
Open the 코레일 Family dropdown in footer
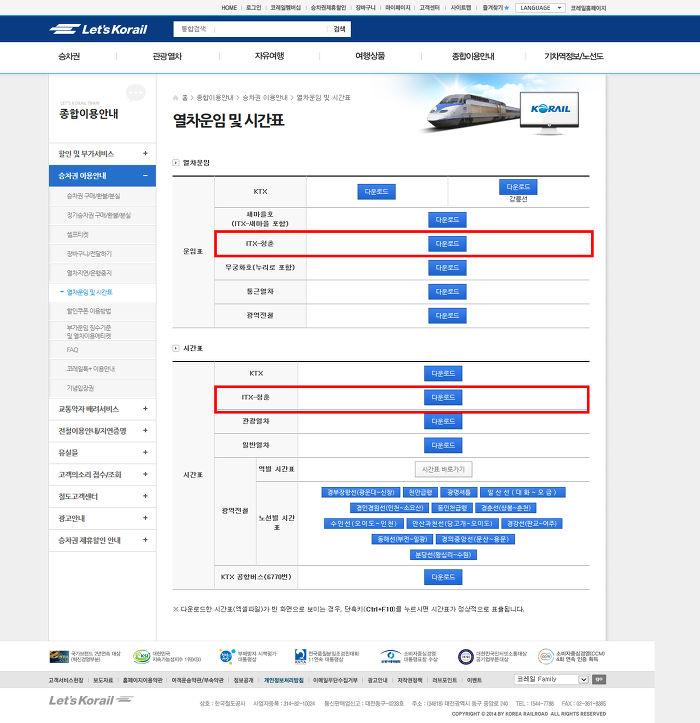pyautogui.click(x=551, y=679)
